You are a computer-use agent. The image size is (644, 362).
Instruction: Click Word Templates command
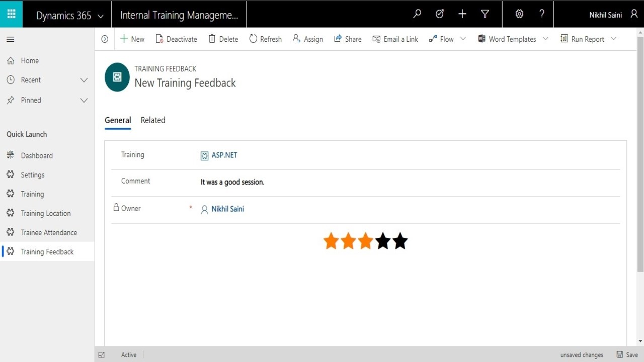pyautogui.click(x=507, y=39)
